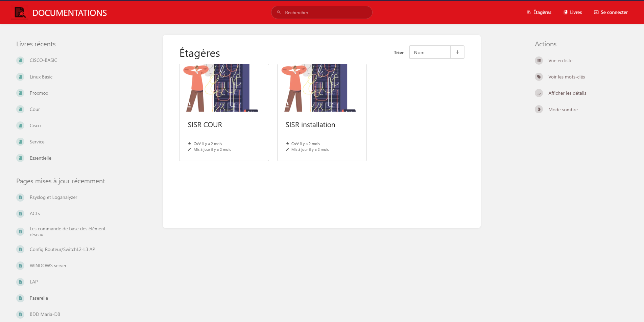The image size is (644, 322).
Task: Open the Étagères menu item
Action: point(539,12)
